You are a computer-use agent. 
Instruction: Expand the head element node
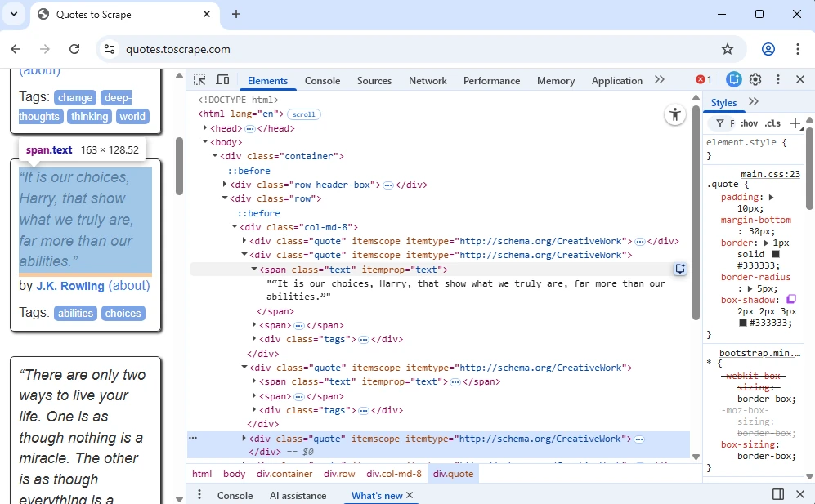point(206,128)
